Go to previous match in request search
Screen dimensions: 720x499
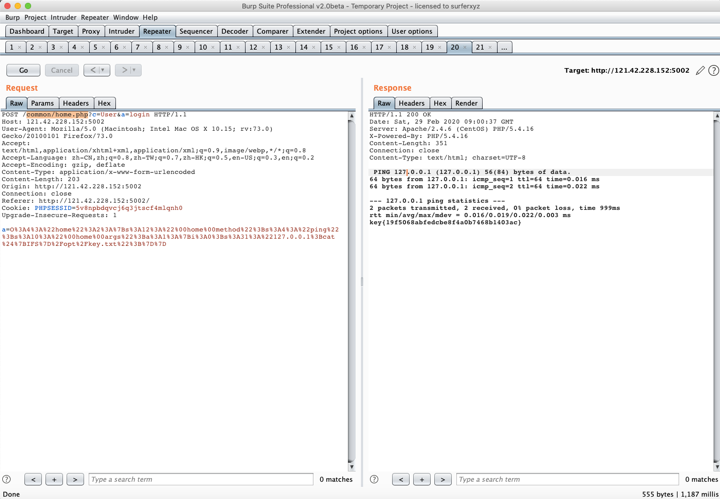[33, 480]
